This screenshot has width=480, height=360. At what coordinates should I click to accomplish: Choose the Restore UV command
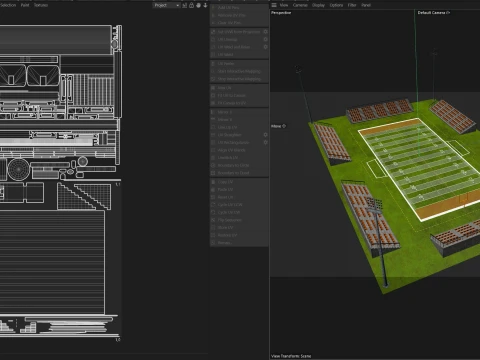(x=239, y=235)
